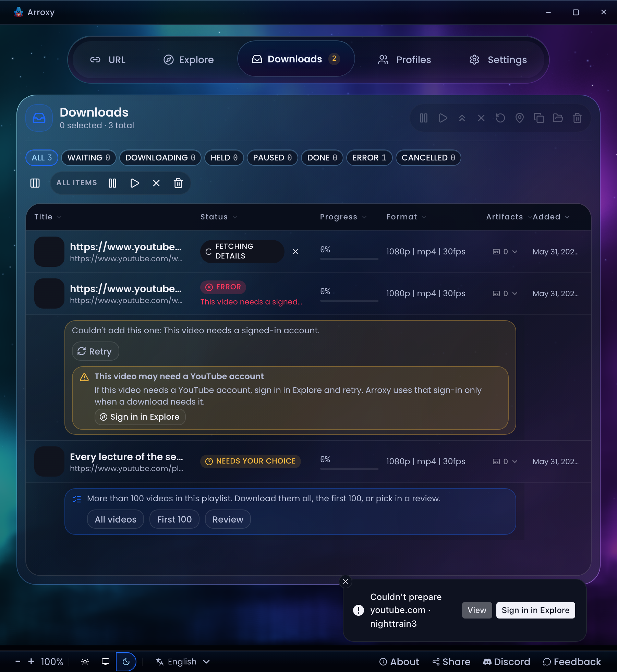This screenshot has width=617, height=672.
Task: Click the open folder icon in the top toolbar
Action: click(x=558, y=118)
